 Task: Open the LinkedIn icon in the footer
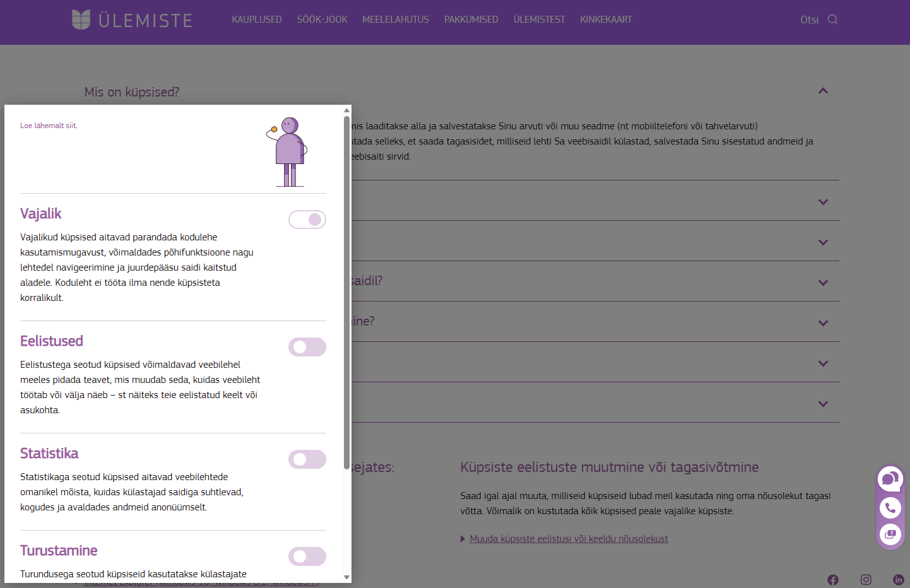coord(899,580)
